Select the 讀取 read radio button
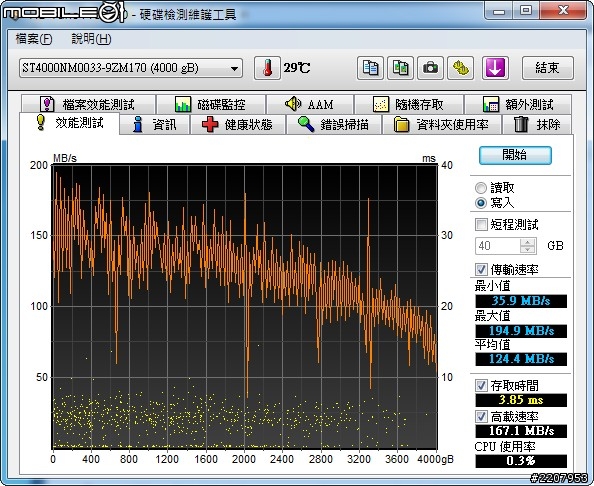Viewport: 594px width, 486px height. [x=481, y=188]
